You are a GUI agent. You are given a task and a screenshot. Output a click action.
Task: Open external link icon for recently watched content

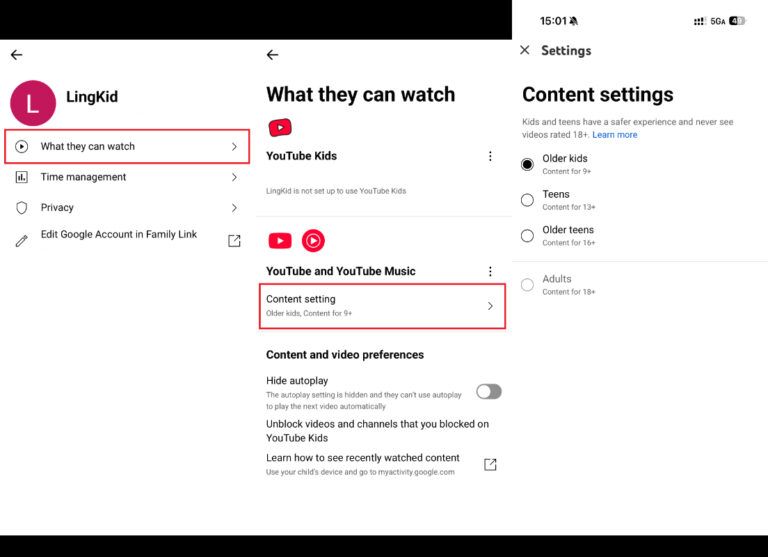tap(490, 464)
